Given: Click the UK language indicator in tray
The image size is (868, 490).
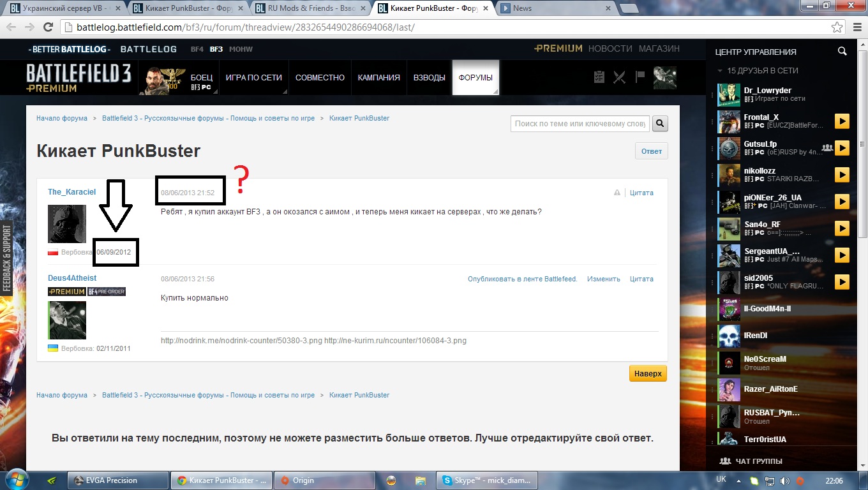Looking at the screenshot, I should tap(721, 479).
